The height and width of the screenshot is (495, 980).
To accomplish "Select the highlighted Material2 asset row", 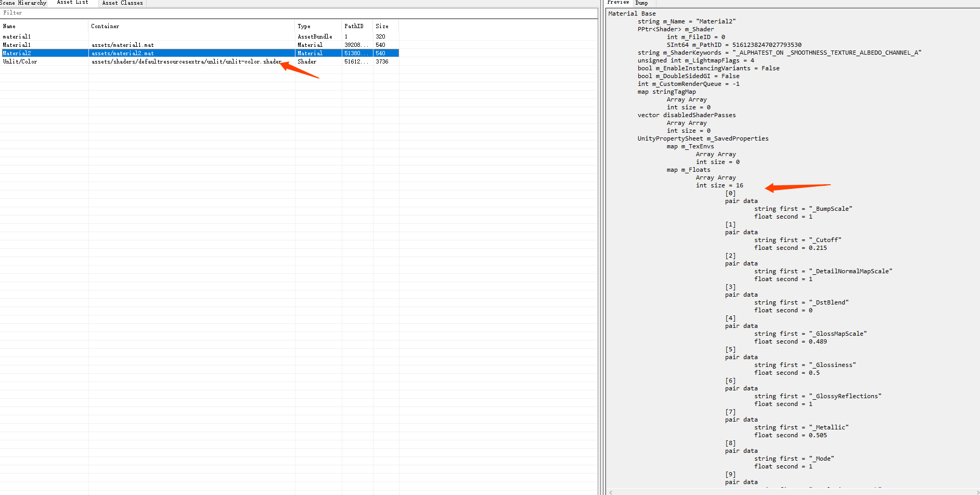I will [x=17, y=53].
